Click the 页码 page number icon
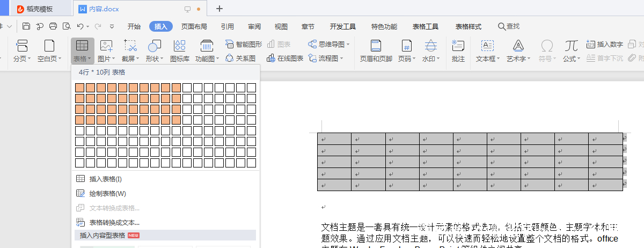The height and width of the screenshot is (248, 644). [x=406, y=46]
